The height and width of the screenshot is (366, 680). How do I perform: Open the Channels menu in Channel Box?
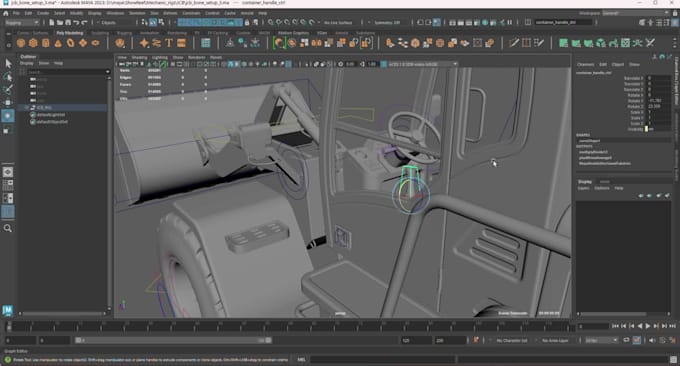coord(585,64)
